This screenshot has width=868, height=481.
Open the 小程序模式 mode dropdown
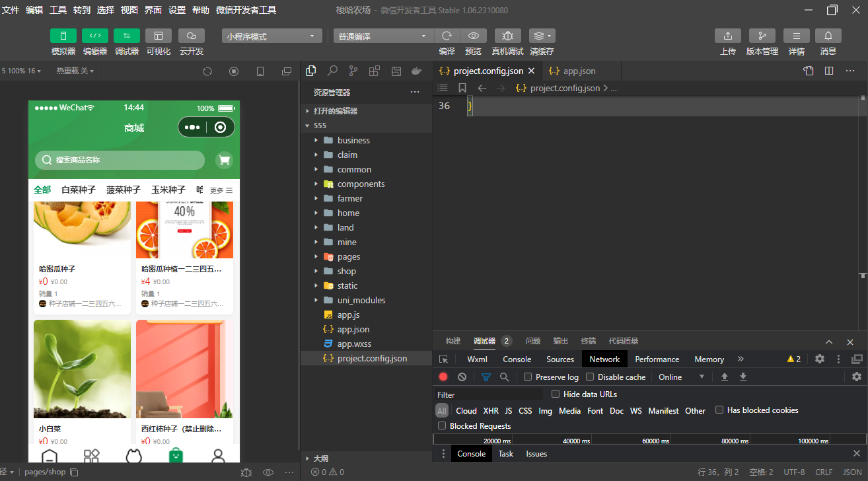pyautogui.click(x=271, y=36)
